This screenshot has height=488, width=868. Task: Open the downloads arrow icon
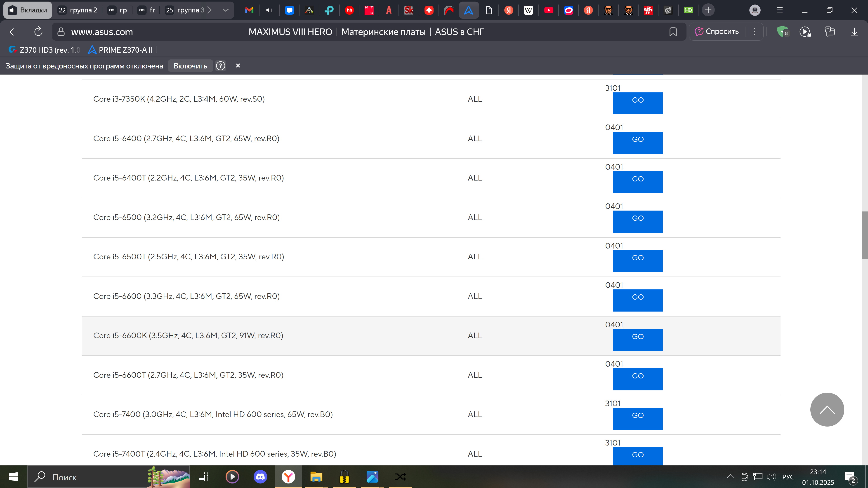click(x=854, y=32)
